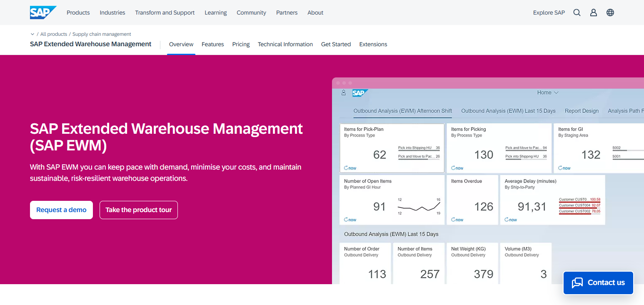Click Volume (M3) tile value 3
The width and height of the screenshot is (644, 305).
point(544,274)
